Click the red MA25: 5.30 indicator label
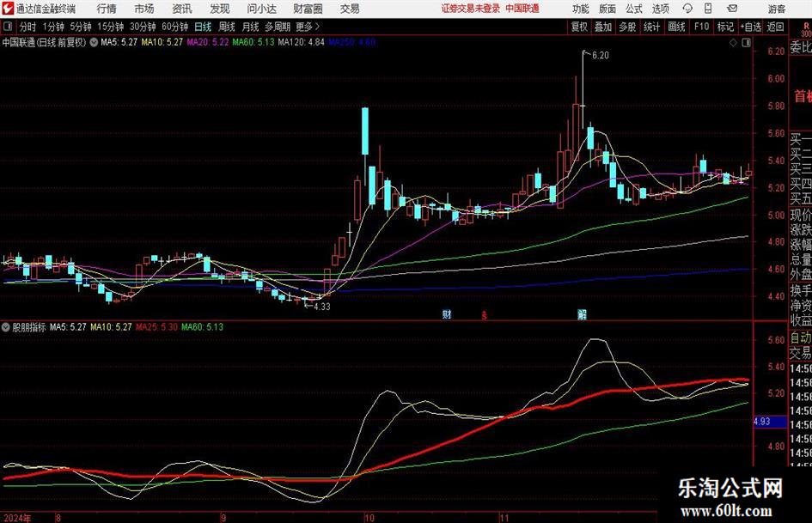Image resolution: width=812 pixels, height=523 pixels. click(156, 327)
